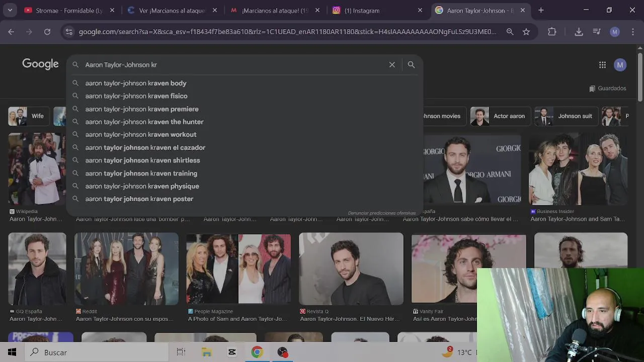Open the zoom magnifier icon in address bar
Viewport: 644px width, 362px height.
[510, 32]
